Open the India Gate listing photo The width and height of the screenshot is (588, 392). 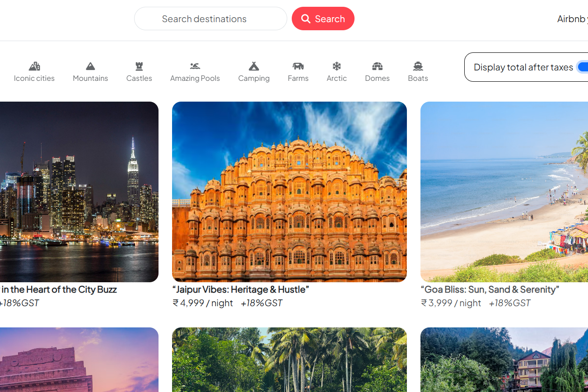pyautogui.click(x=79, y=359)
